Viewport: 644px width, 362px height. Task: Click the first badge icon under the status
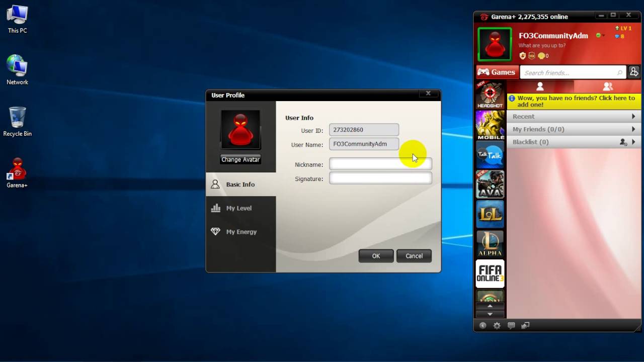point(523,56)
